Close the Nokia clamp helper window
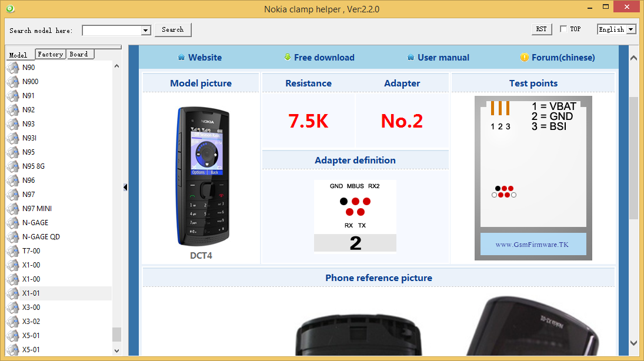Viewport: 644px width, 361px height. tap(627, 7)
